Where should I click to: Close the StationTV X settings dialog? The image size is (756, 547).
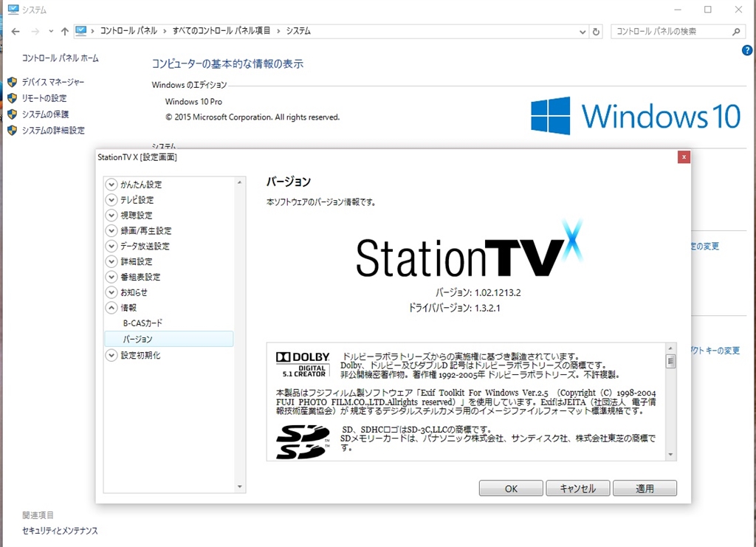pos(684,157)
